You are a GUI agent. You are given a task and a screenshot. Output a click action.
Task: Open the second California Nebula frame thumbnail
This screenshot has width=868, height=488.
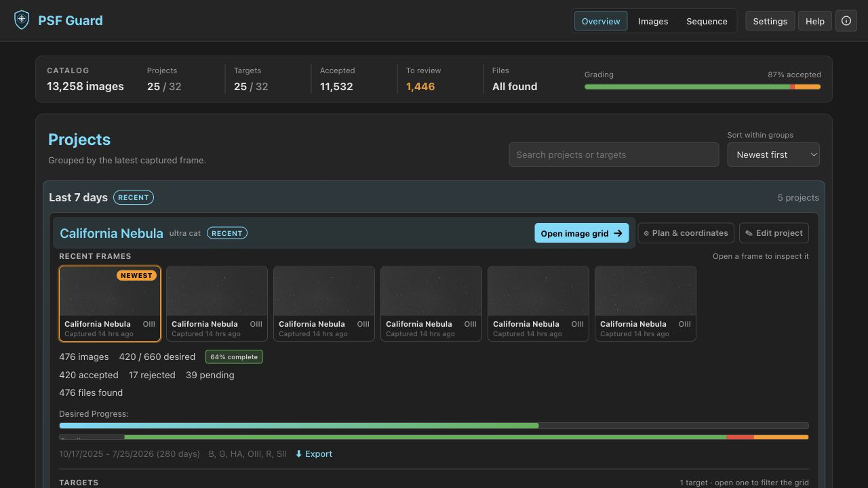tap(217, 304)
